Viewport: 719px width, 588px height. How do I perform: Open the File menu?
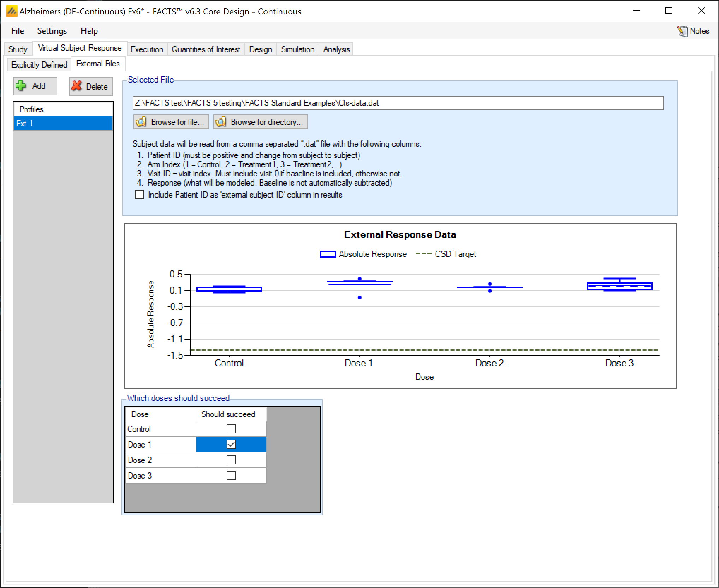[x=17, y=31]
